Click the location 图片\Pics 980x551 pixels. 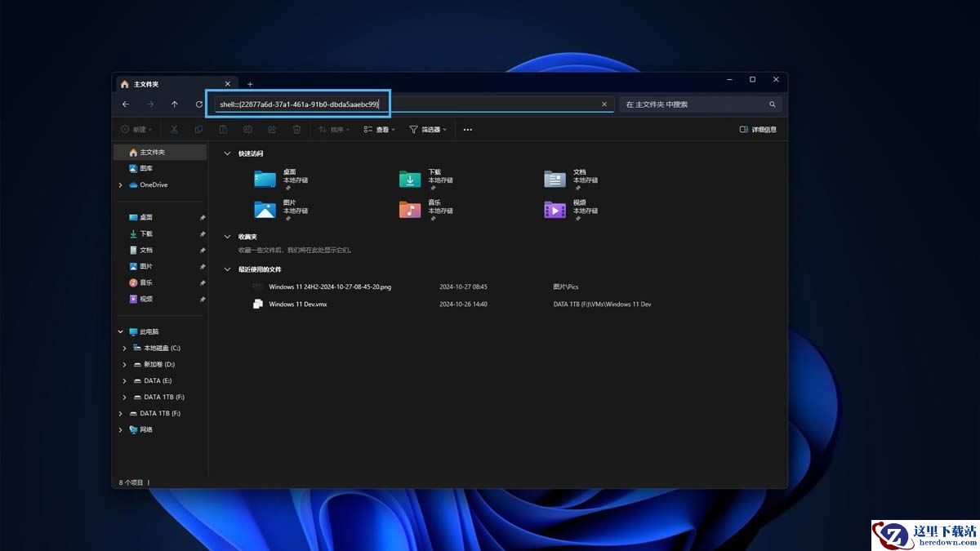(565, 287)
